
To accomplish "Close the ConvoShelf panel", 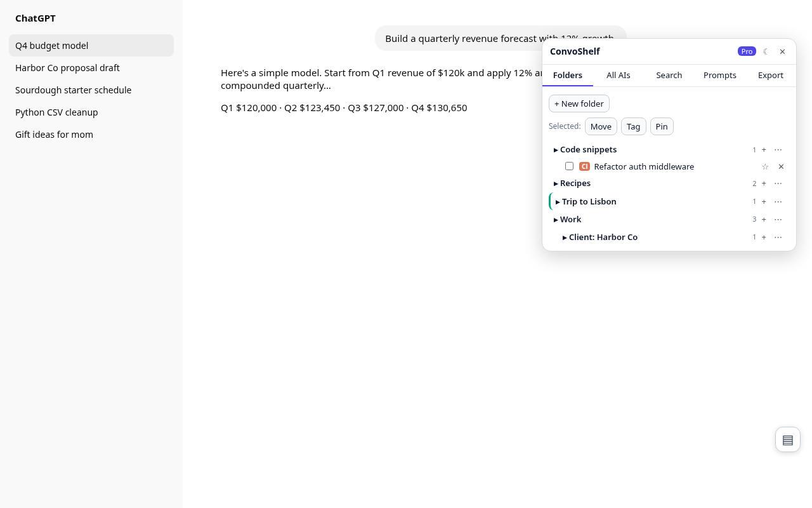I will tap(782, 51).
